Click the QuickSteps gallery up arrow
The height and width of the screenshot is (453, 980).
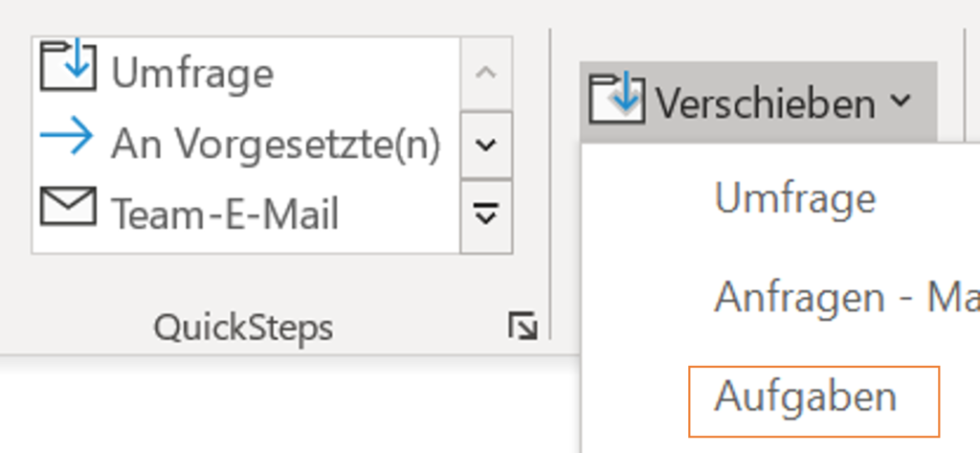(x=486, y=73)
